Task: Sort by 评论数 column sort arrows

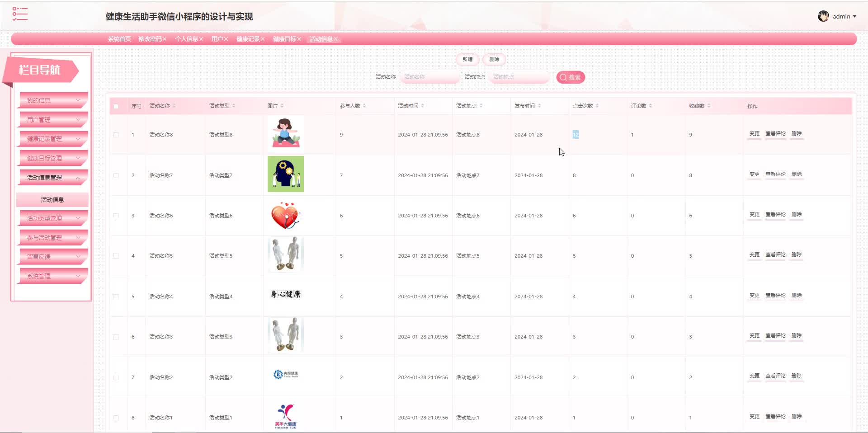Action: click(x=651, y=106)
